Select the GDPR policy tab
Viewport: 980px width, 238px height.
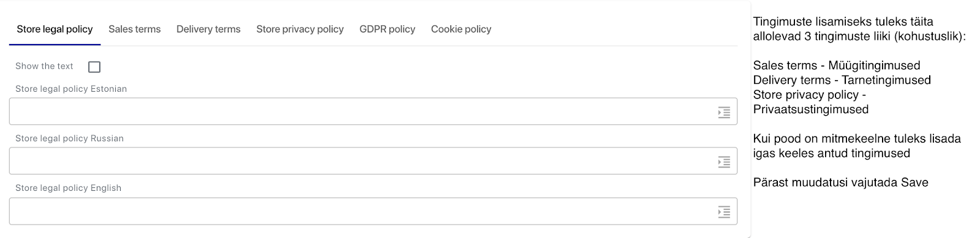[387, 29]
